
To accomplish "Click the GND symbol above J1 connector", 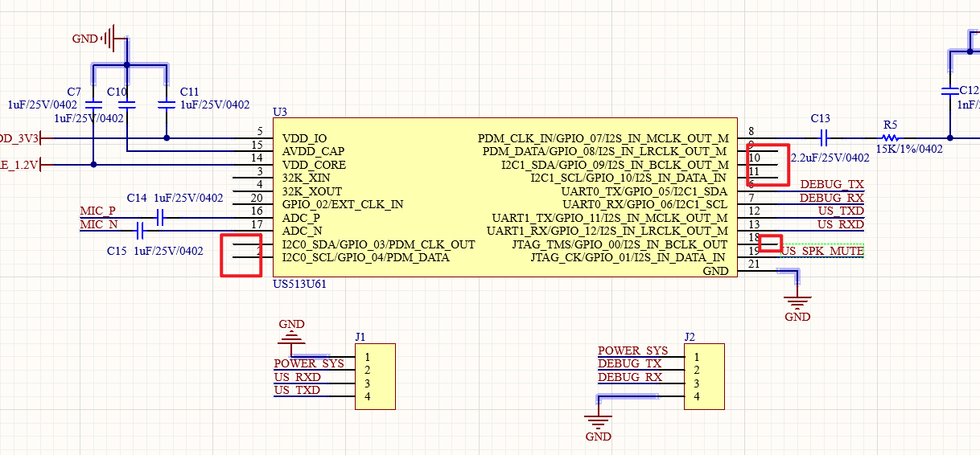I will click(291, 334).
